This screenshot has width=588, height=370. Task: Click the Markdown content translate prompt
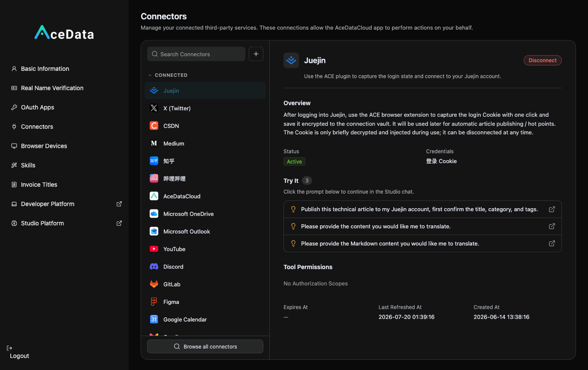click(422, 243)
